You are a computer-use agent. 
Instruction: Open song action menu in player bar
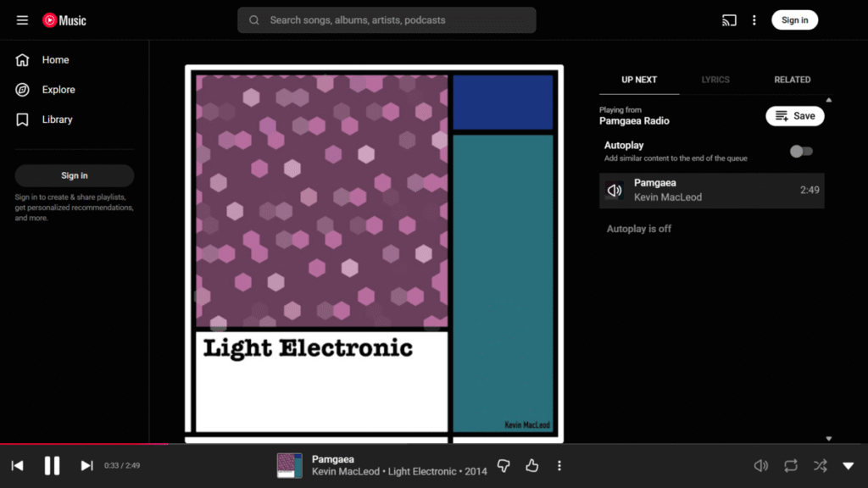tap(559, 465)
